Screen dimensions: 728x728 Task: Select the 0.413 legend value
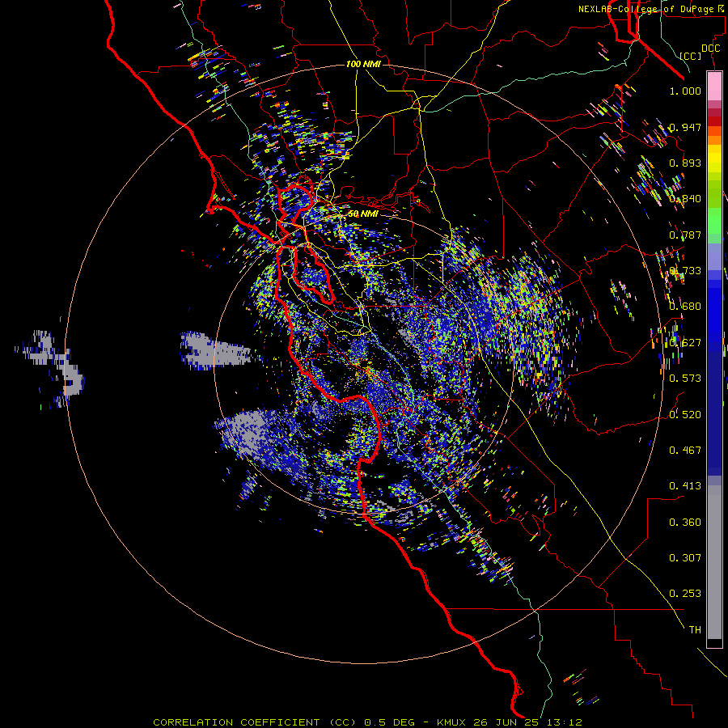[x=685, y=486]
